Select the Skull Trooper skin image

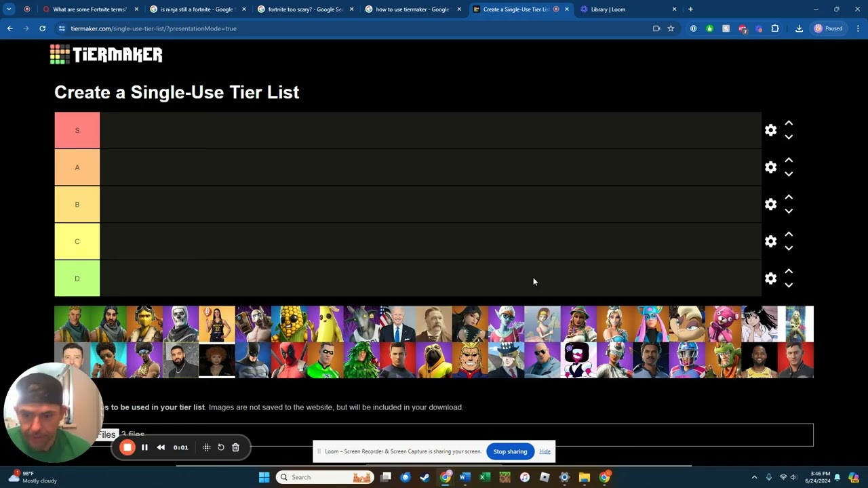point(180,324)
